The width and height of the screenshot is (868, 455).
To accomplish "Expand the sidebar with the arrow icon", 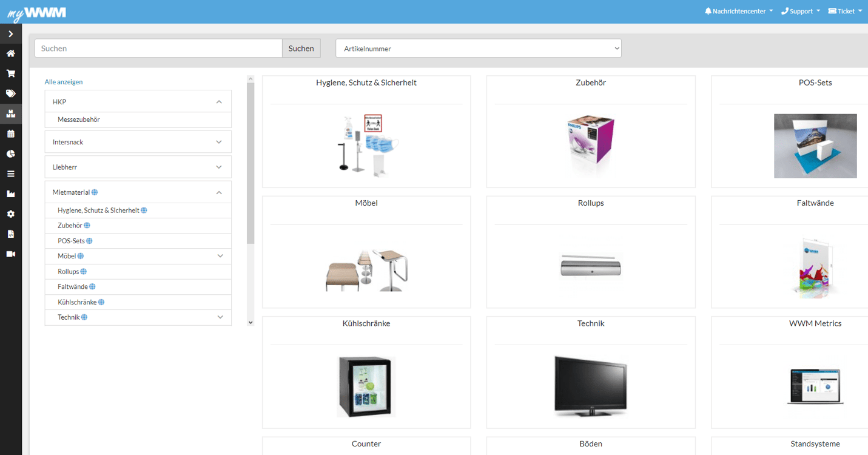I will click(10, 33).
